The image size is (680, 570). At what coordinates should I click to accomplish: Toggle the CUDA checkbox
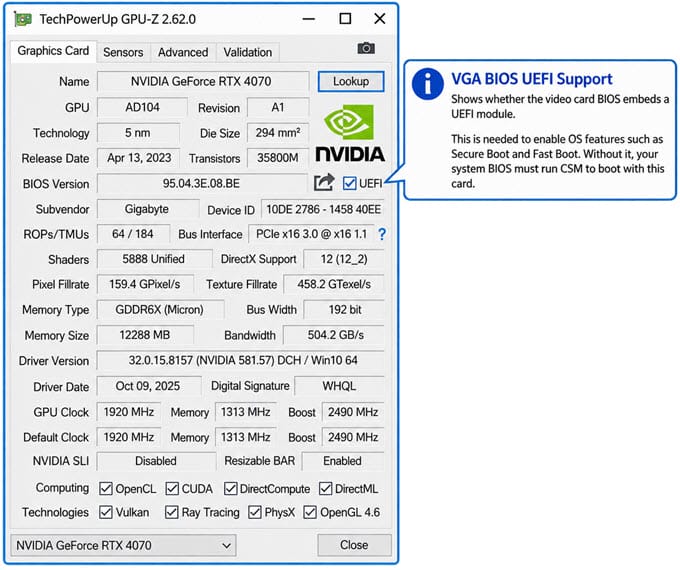pos(172,488)
